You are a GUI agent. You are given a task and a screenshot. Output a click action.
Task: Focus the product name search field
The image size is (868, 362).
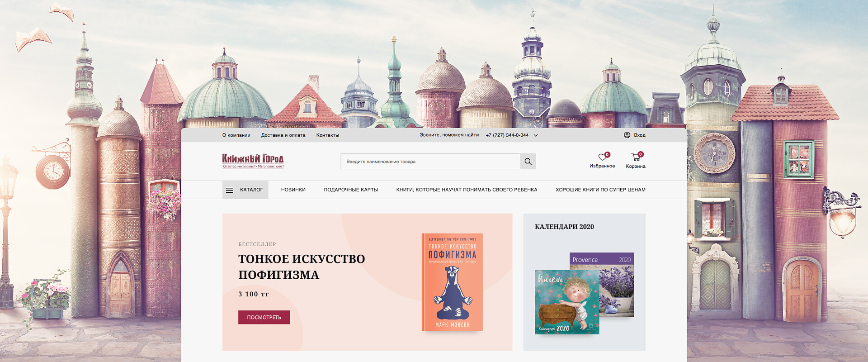[430, 162]
